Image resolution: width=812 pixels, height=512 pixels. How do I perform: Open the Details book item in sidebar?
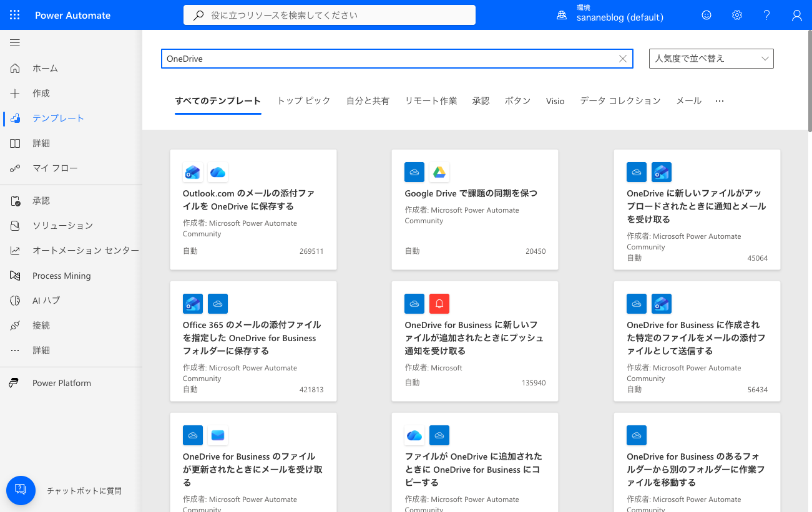click(x=70, y=143)
